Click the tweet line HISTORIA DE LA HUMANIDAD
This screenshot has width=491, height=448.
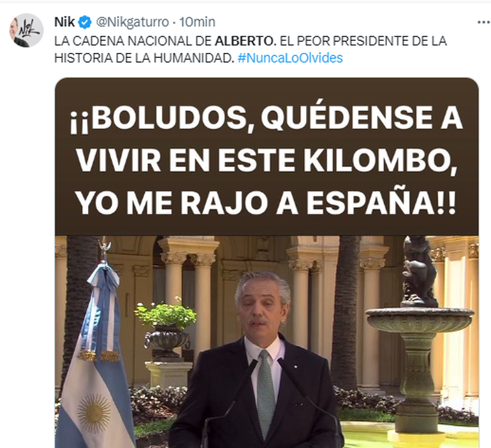(144, 58)
